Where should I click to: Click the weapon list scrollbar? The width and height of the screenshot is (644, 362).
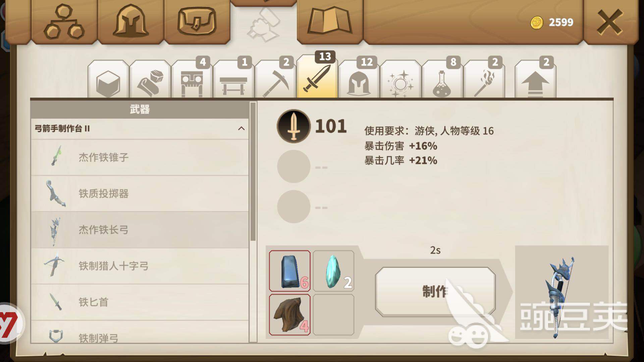pos(253,172)
